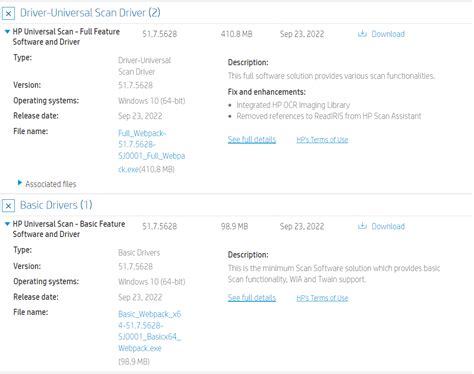474x374 pixels.
Task: Click download icon for Basic Feature driver
Action: point(362,226)
